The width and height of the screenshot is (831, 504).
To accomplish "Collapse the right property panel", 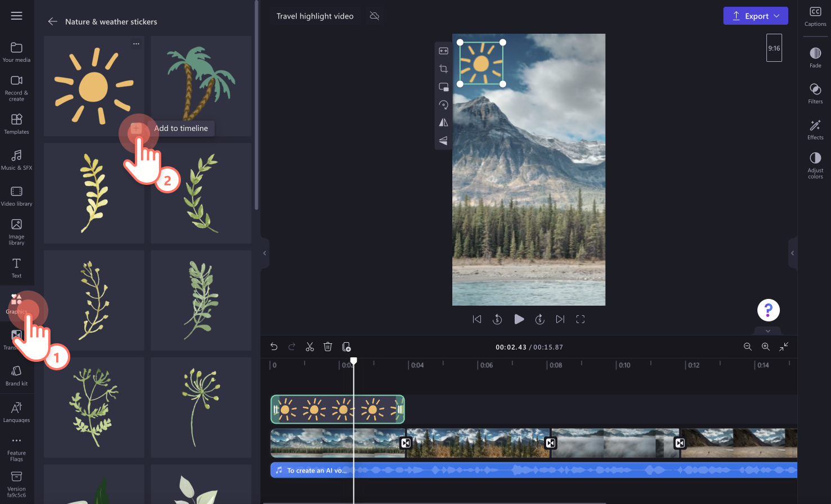I will (x=793, y=253).
